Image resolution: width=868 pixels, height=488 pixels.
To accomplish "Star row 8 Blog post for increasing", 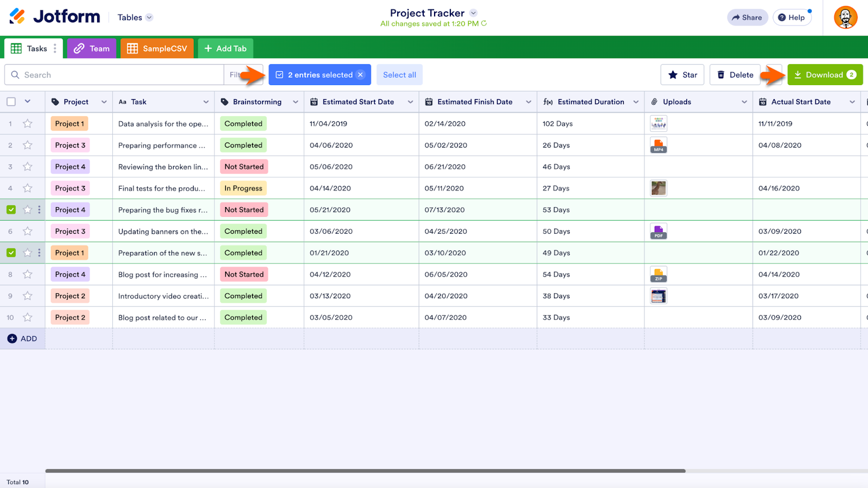I will tap(28, 274).
